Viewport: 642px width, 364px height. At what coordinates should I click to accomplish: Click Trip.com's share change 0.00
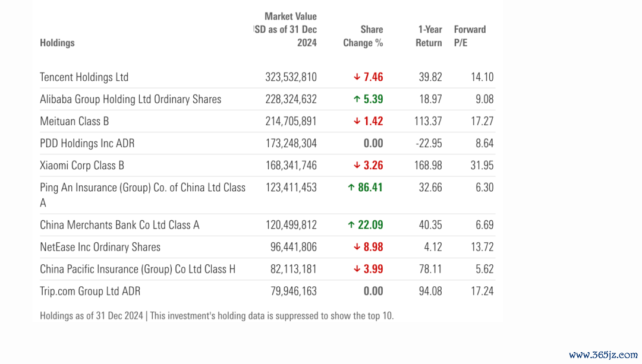click(x=373, y=291)
